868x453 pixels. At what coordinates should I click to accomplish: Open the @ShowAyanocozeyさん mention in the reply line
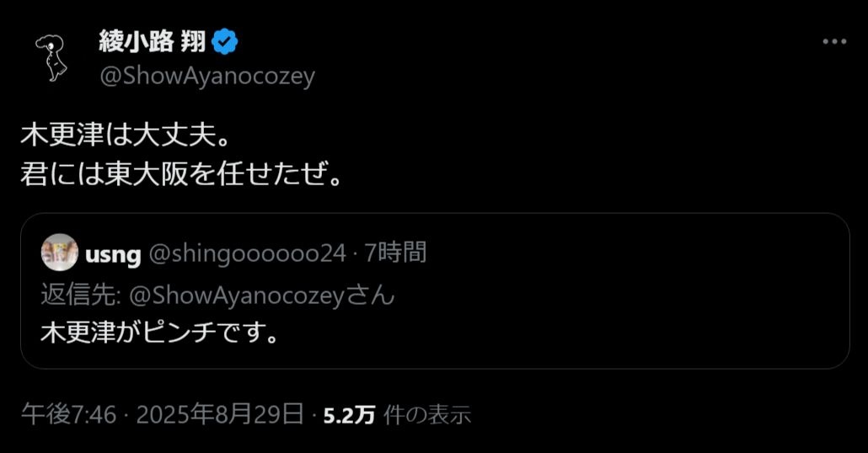[262, 296]
